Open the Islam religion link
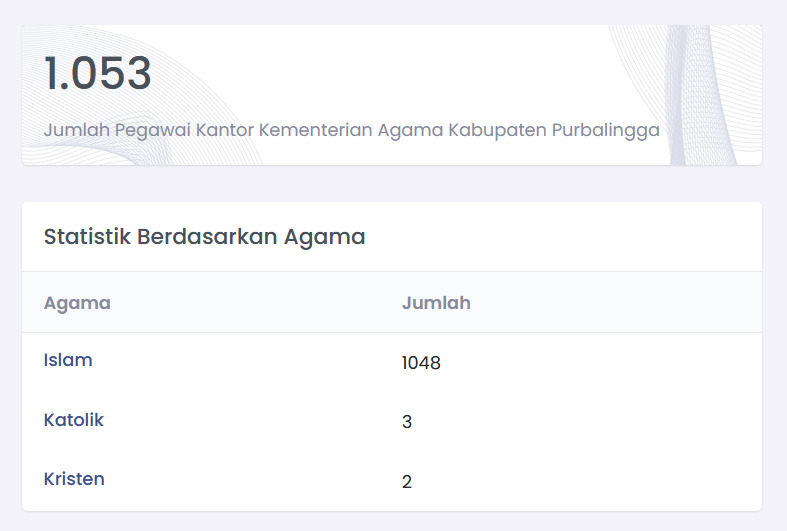This screenshot has width=787, height=531. pos(68,360)
